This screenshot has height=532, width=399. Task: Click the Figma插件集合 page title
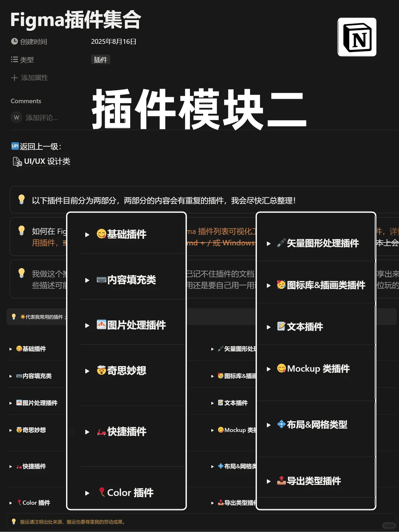point(76,20)
